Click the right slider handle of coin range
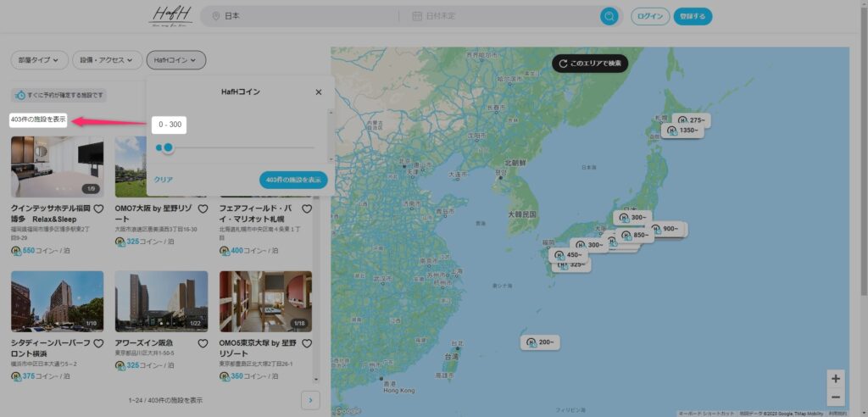868x417 pixels. [x=169, y=147]
